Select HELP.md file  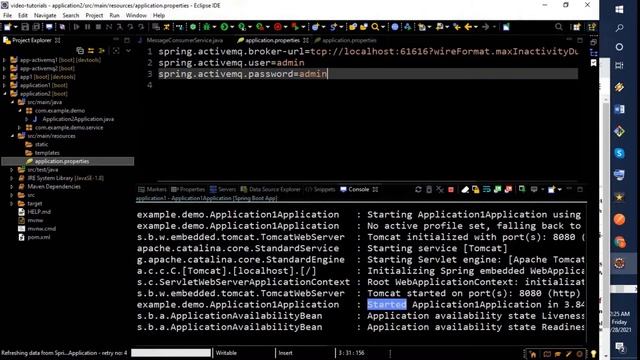pos(39,212)
